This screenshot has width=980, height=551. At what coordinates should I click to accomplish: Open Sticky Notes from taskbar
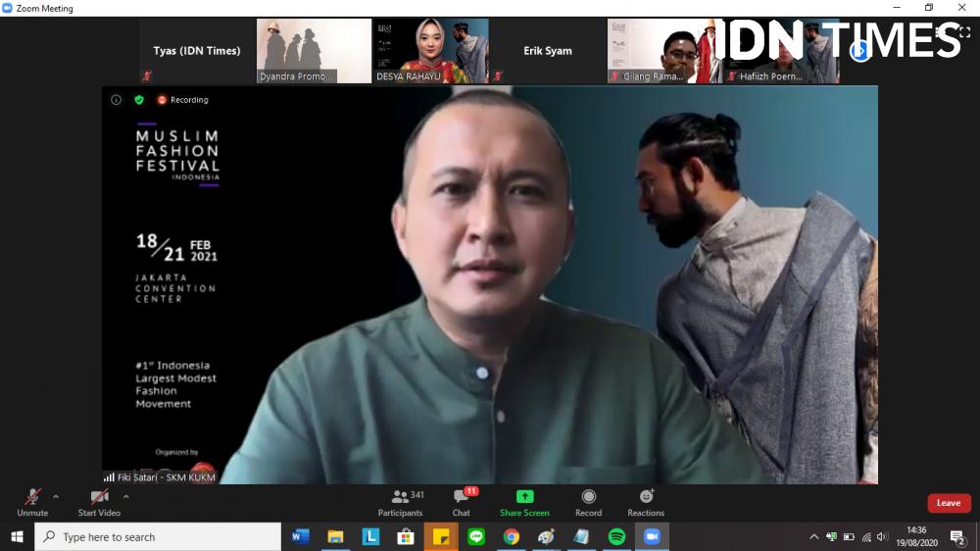(x=441, y=536)
